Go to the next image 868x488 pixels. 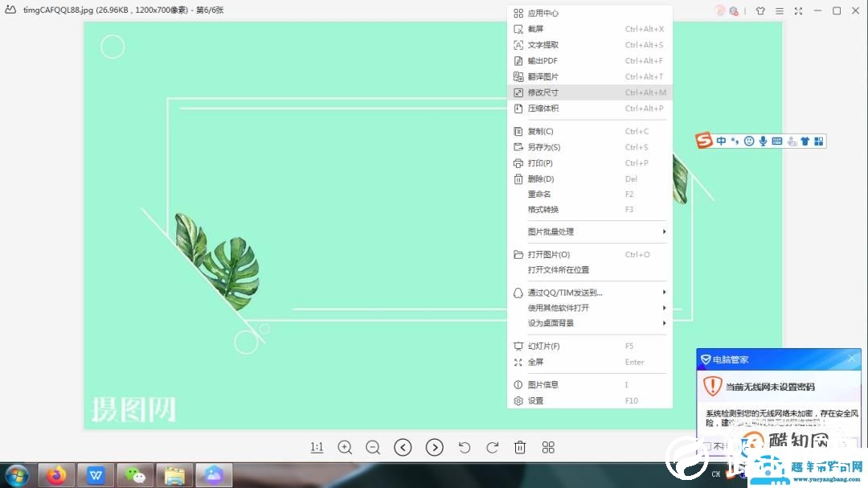[x=434, y=447]
